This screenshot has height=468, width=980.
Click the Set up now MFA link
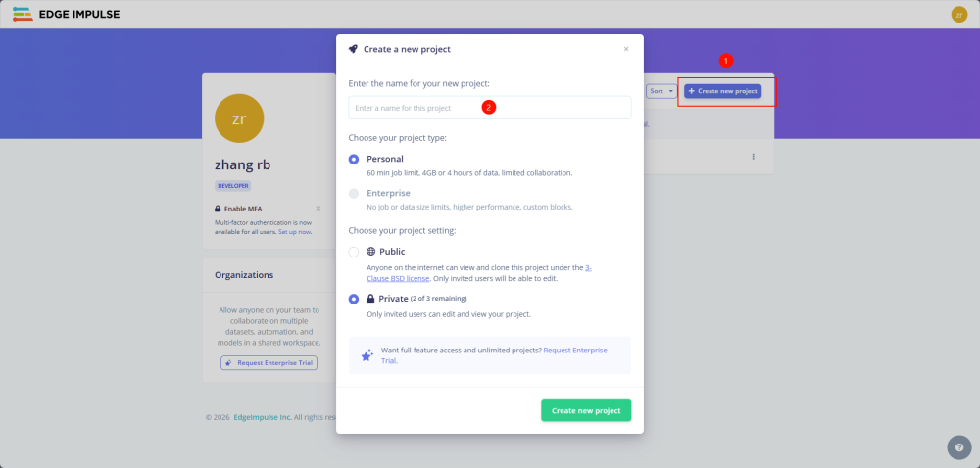295,231
